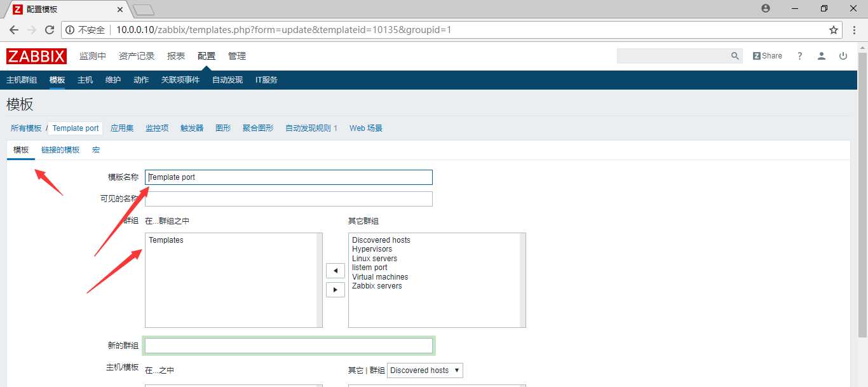Click the search magnifier icon
The height and width of the screenshot is (387, 868).
pos(735,56)
